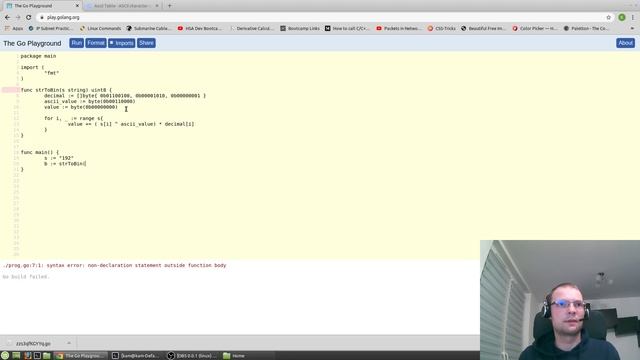
Task: Click the func strToBin declaration line
Action: click(66, 90)
